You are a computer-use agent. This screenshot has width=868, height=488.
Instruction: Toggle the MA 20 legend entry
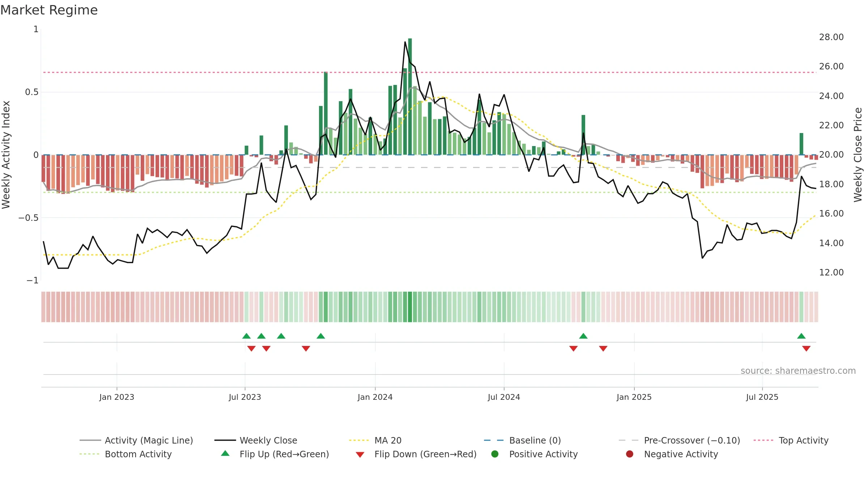pos(375,440)
